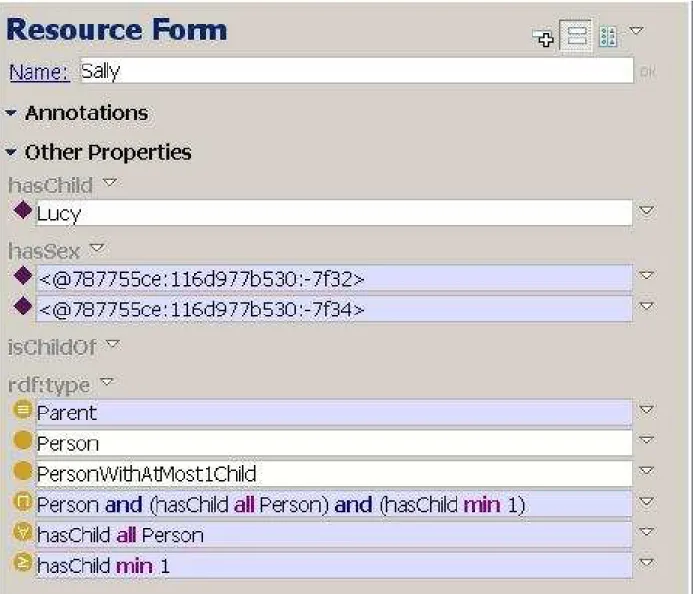Open the rdf:type property menu arrow
The image size is (693, 594).
click(x=107, y=381)
